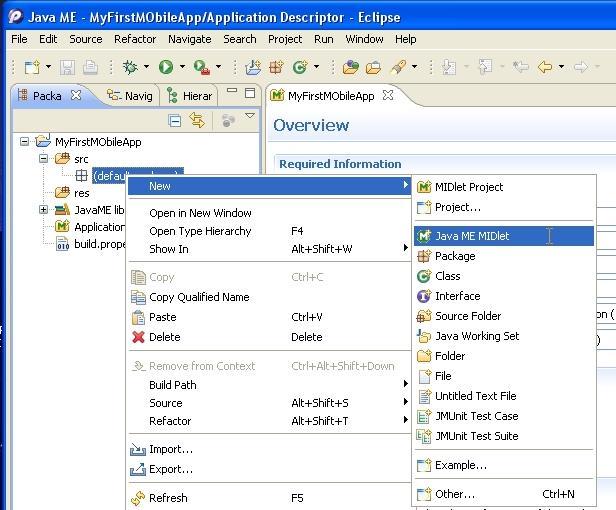Screen dimensions: 616x510
Task: Click the Search flashlight toolbar icon
Action: tap(398, 67)
